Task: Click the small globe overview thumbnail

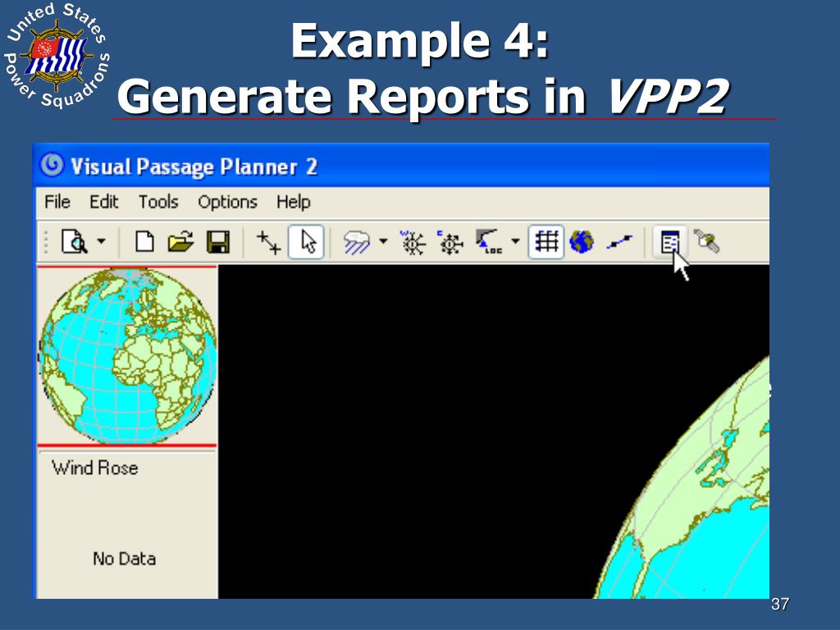Action: (127, 356)
